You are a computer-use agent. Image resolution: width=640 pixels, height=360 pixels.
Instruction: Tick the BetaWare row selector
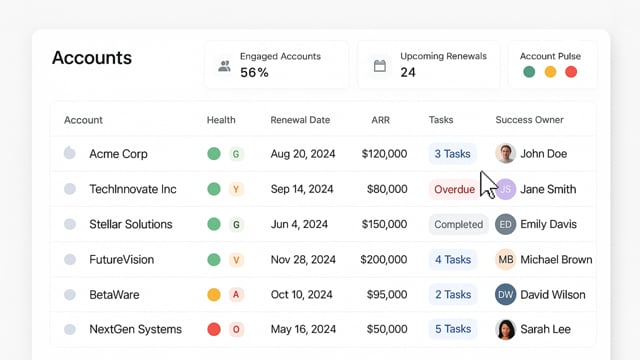point(70,295)
